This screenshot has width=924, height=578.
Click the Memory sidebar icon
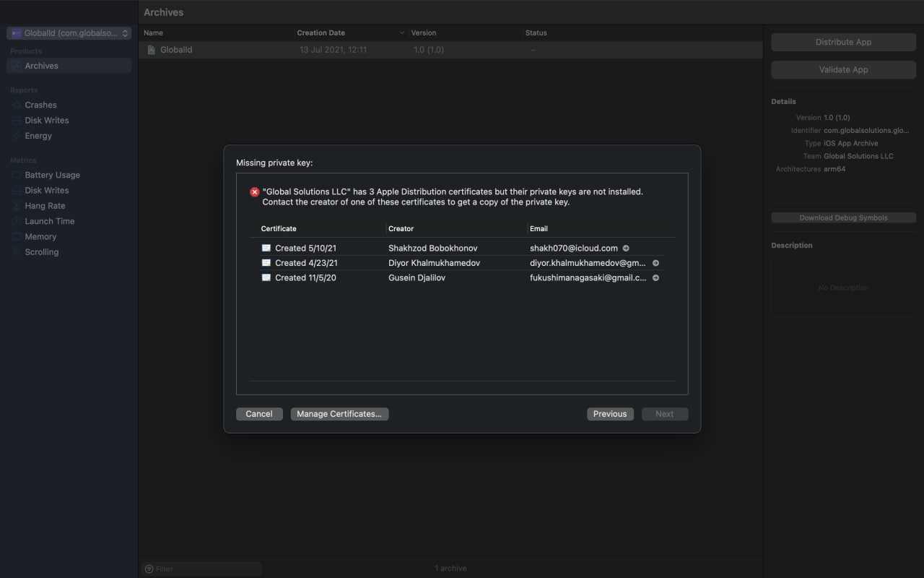(x=17, y=237)
